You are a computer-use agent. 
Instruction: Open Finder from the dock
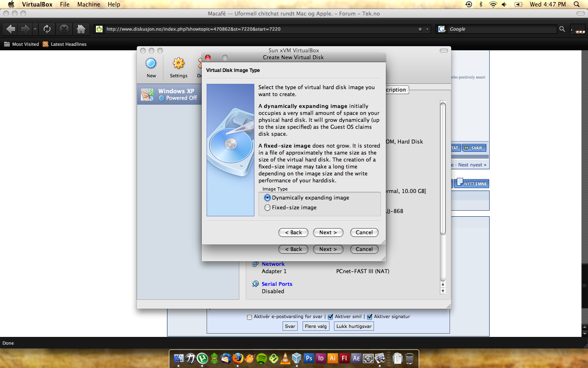point(179,359)
